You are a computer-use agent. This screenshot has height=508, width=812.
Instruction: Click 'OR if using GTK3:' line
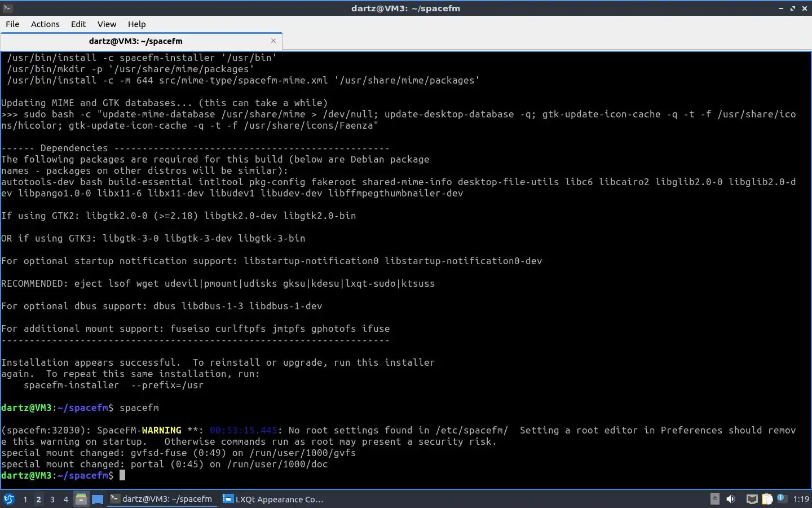point(153,238)
